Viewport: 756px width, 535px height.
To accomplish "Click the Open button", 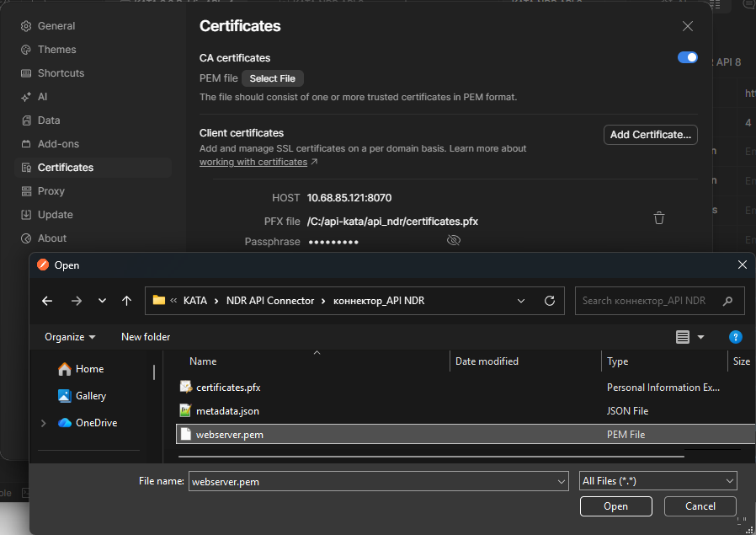I will [615, 506].
